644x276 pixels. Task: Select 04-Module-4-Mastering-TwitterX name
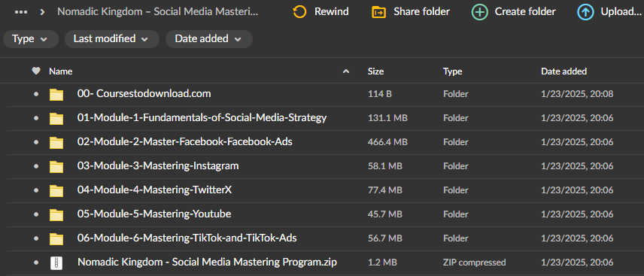point(155,190)
